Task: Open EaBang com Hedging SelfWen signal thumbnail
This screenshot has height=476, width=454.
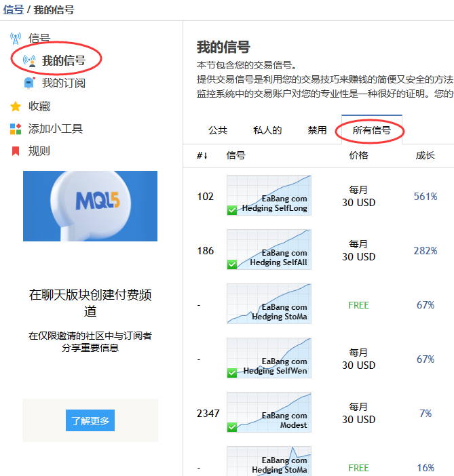Action: pos(269,358)
